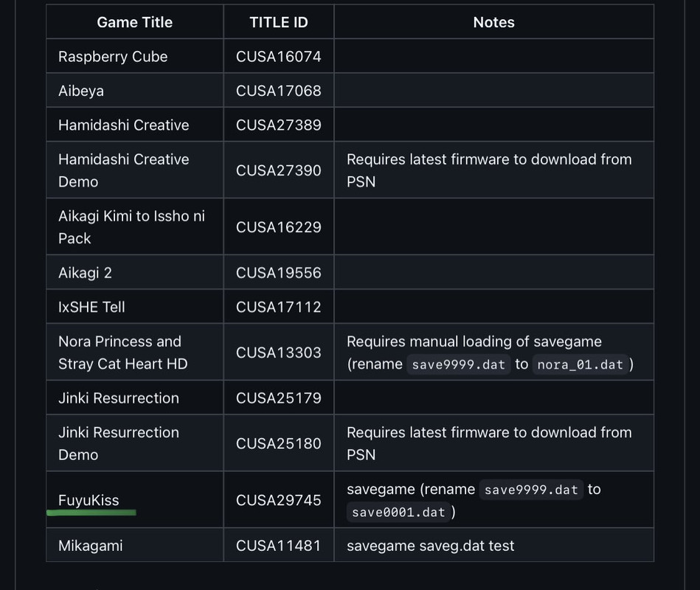Click the CUSA25180 title ID cell
The width and height of the screenshot is (700, 590).
[278, 443]
